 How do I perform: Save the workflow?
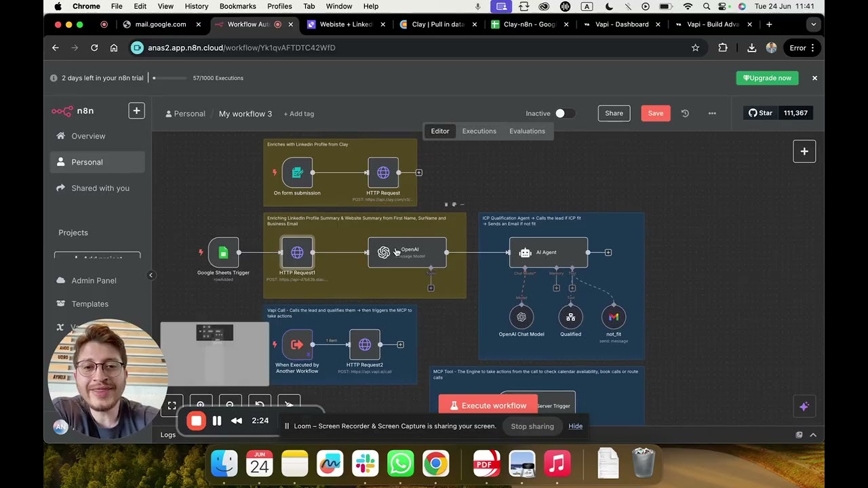656,113
